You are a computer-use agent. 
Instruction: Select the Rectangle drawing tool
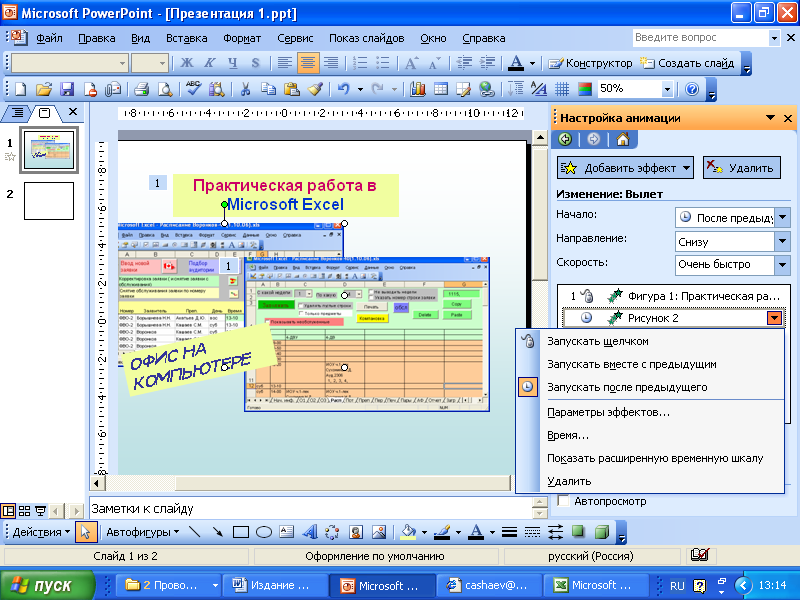tap(240, 532)
